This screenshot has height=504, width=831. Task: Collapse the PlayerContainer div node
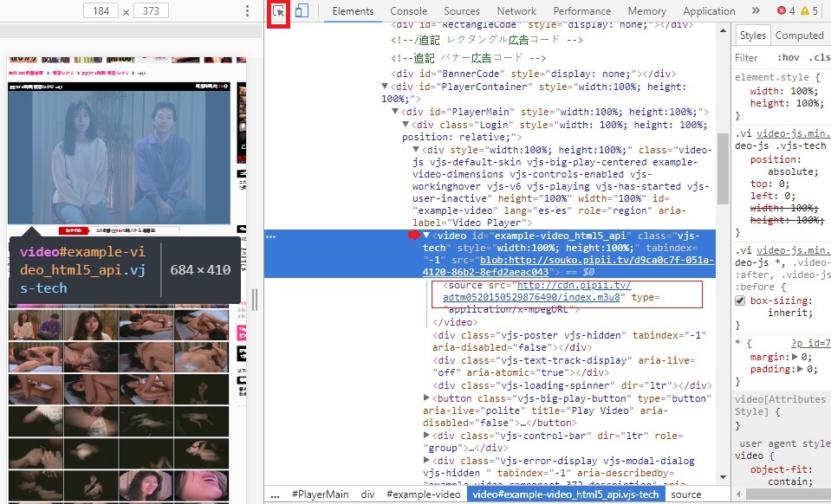(x=385, y=87)
